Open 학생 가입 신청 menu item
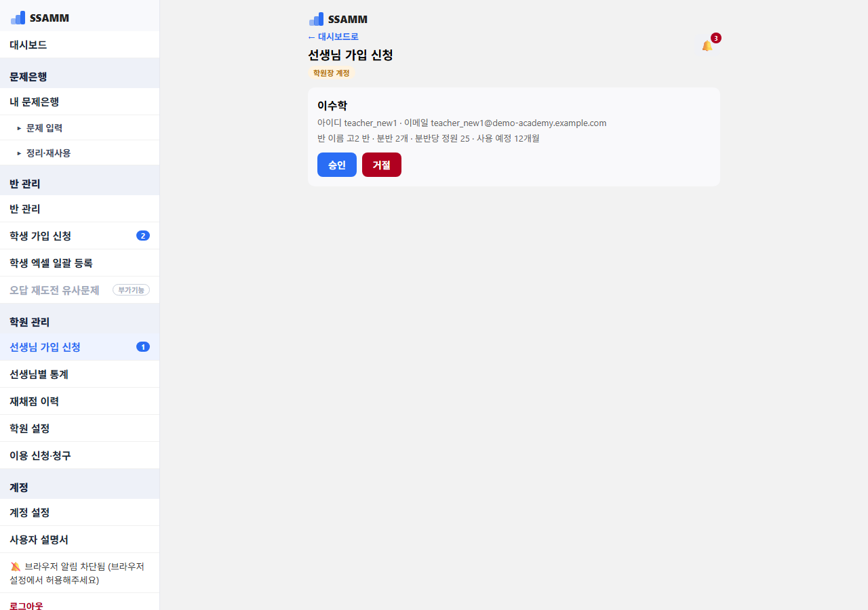 (79, 236)
